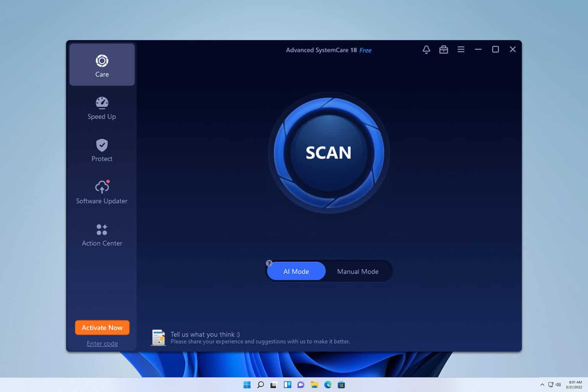Start the big SCAN button
588x392 pixels.
(x=328, y=153)
